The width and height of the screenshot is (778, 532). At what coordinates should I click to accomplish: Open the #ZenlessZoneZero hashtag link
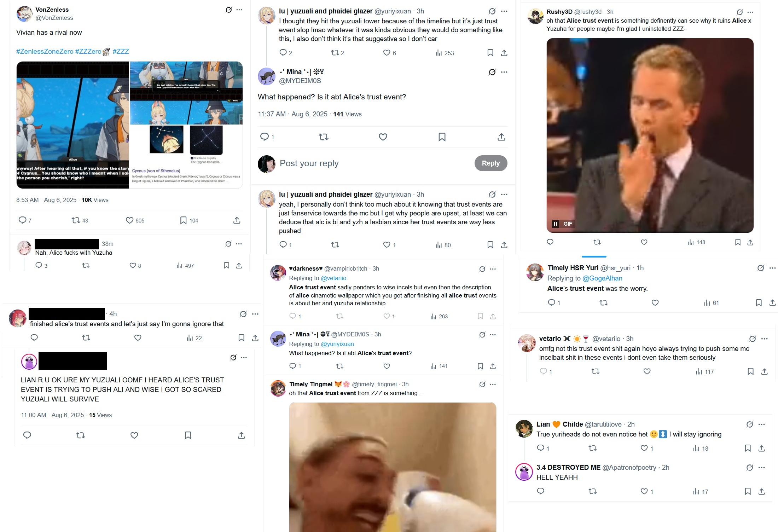point(45,51)
